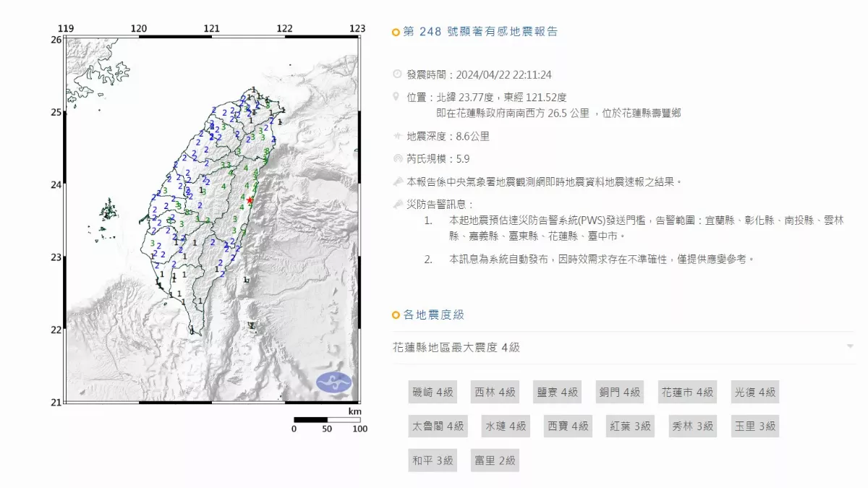
Task: Click the magnitude icon beside 芮氏規模
Action: pos(396,158)
